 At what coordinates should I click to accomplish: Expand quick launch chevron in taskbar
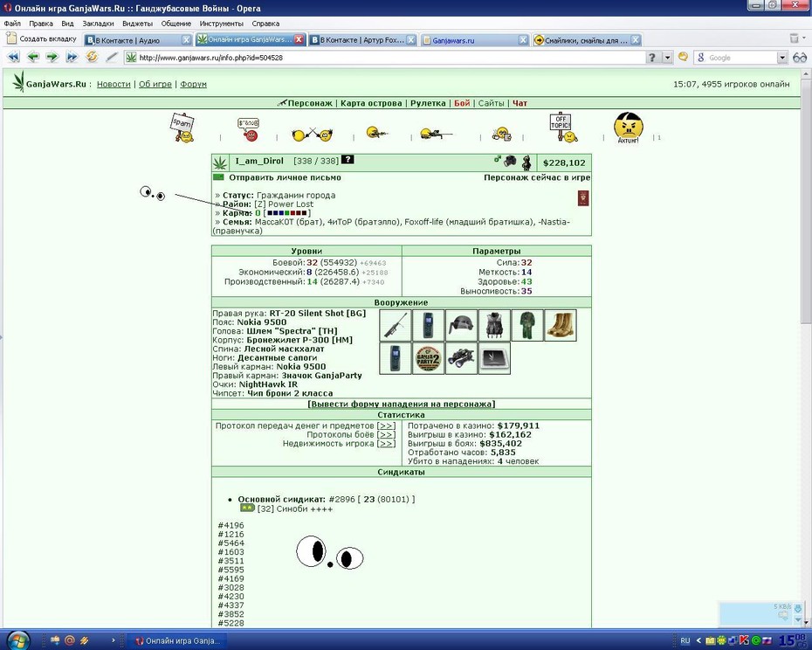[x=113, y=640]
